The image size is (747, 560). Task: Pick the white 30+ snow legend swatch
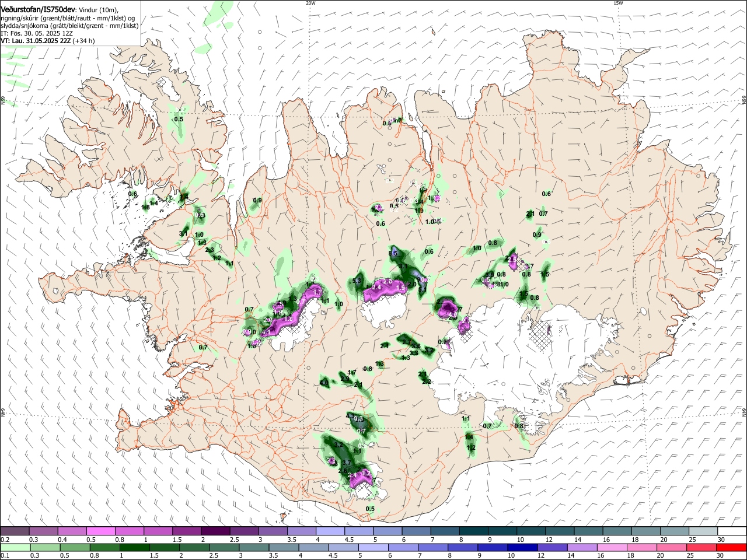[x=732, y=531]
